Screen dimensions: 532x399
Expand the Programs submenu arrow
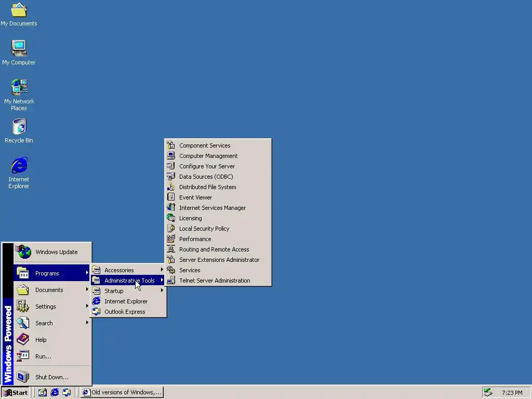coord(87,273)
